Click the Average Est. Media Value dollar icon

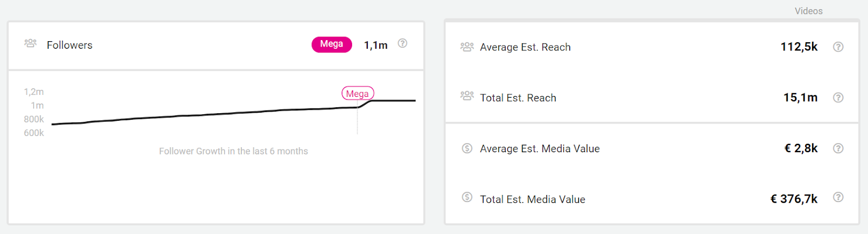[x=467, y=148]
